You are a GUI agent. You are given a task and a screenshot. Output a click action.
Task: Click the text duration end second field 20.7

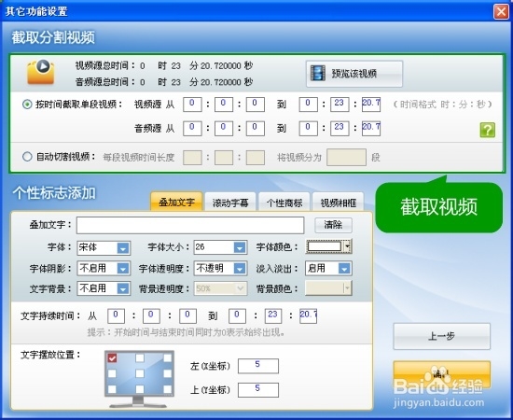(x=308, y=316)
